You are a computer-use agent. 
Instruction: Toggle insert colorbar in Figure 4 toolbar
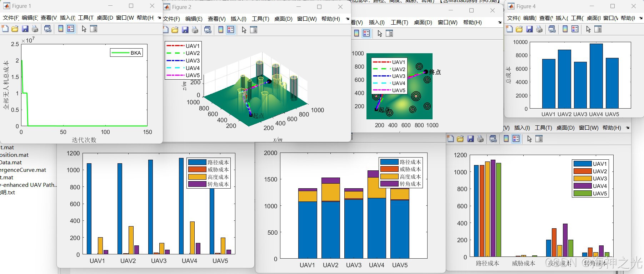565,29
